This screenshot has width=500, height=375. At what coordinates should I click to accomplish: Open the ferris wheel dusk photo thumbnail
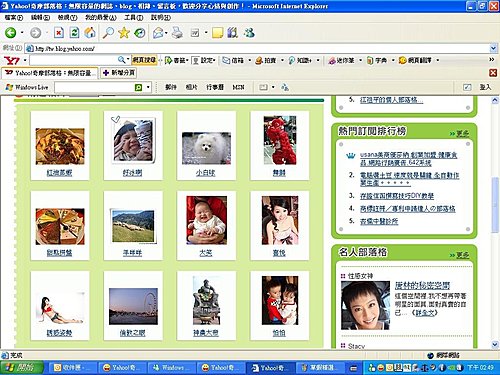(x=133, y=306)
